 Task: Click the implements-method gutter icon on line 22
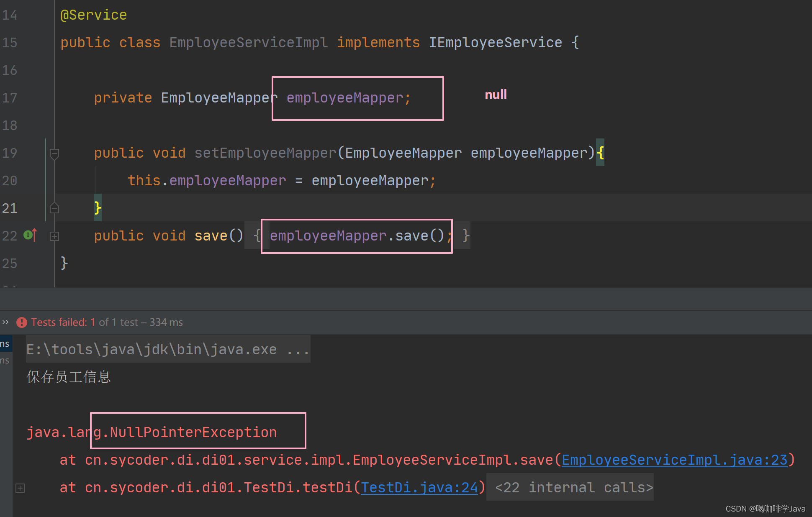pos(30,235)
